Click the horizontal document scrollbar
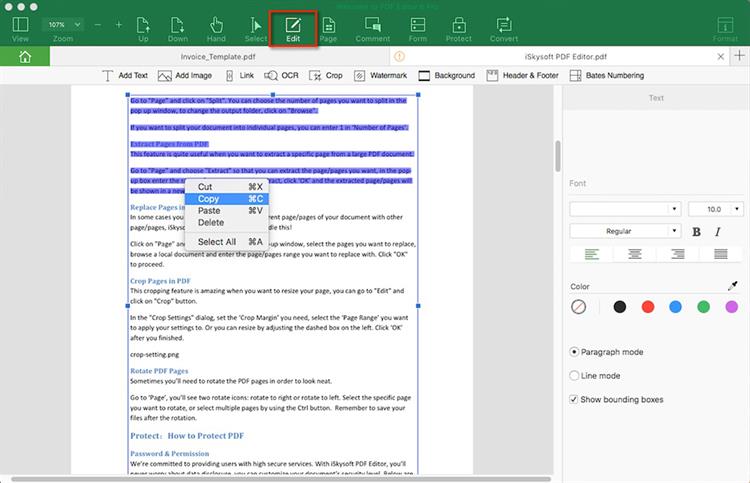This screenshot has width=750, height=483. coord(281,479)
